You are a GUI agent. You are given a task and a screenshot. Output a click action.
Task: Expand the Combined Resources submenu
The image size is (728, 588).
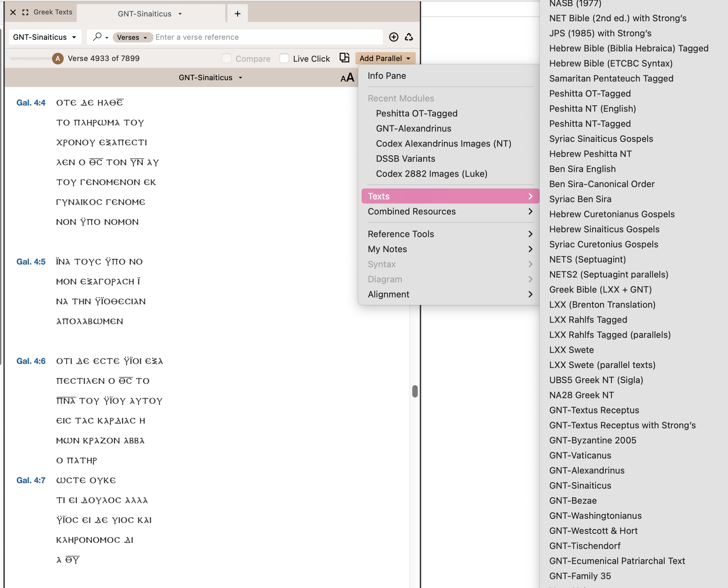(x=450, y=211)
